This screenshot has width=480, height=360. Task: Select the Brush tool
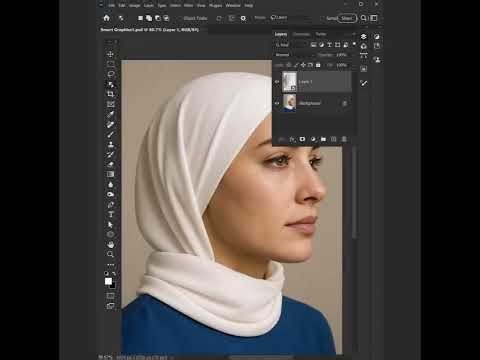111,134
